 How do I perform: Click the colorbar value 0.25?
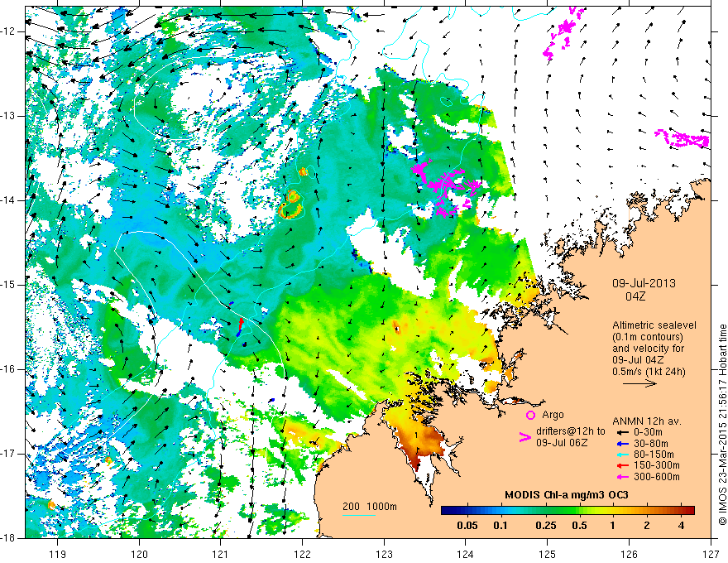coord(545,526)
